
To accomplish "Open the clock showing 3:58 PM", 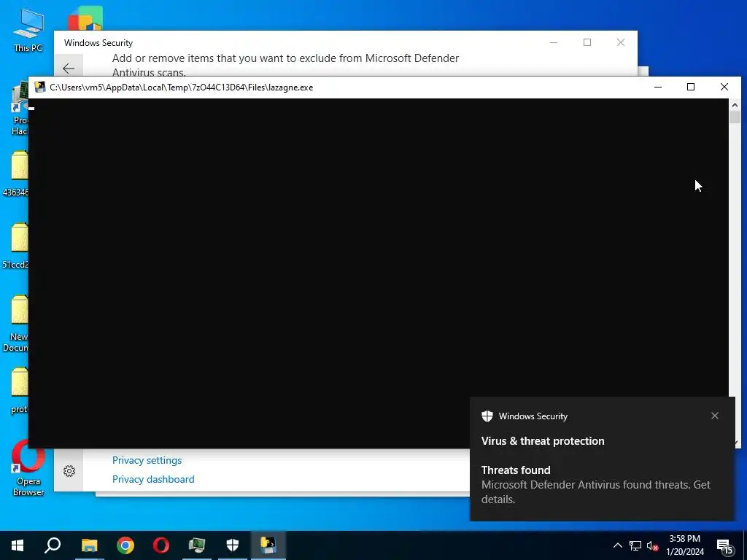I will 684,545.
